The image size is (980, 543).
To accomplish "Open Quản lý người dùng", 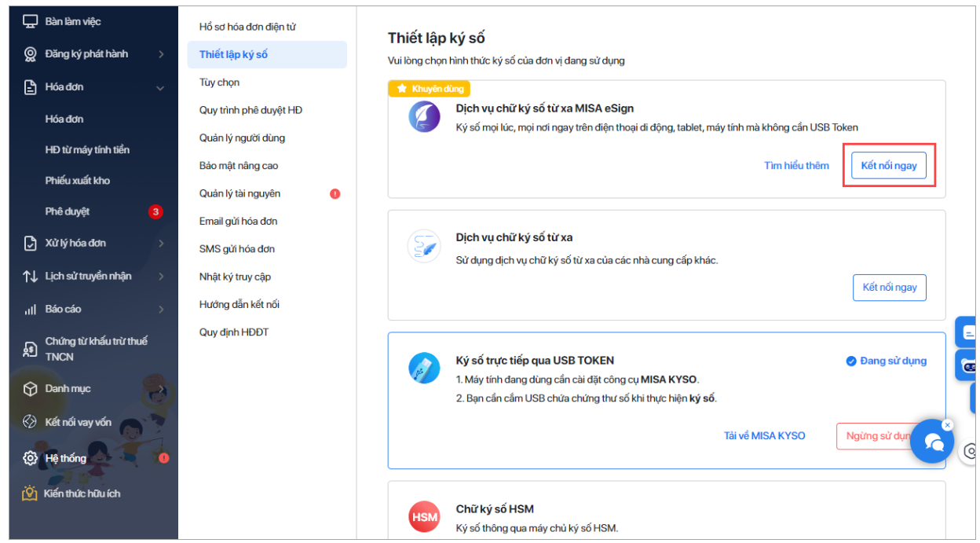I will [x=242, y=138].
